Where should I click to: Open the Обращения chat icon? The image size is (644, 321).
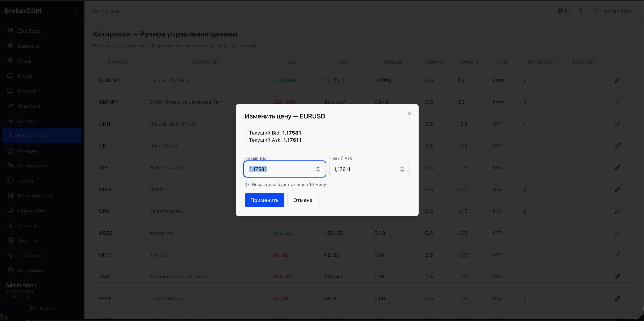(x=10, y=211)
